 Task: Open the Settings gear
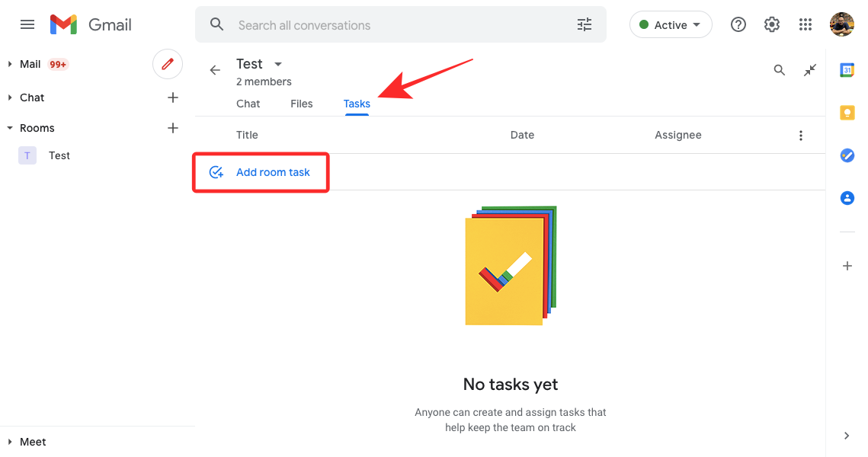tap(772, 25)
